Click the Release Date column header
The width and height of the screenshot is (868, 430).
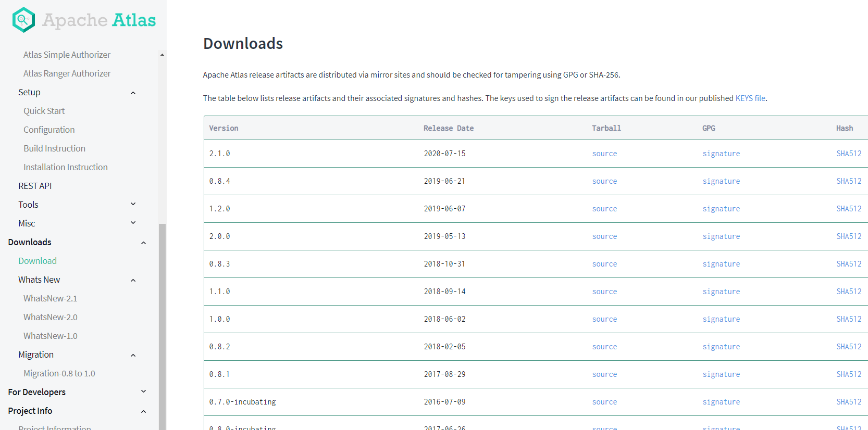pos(449,128)
